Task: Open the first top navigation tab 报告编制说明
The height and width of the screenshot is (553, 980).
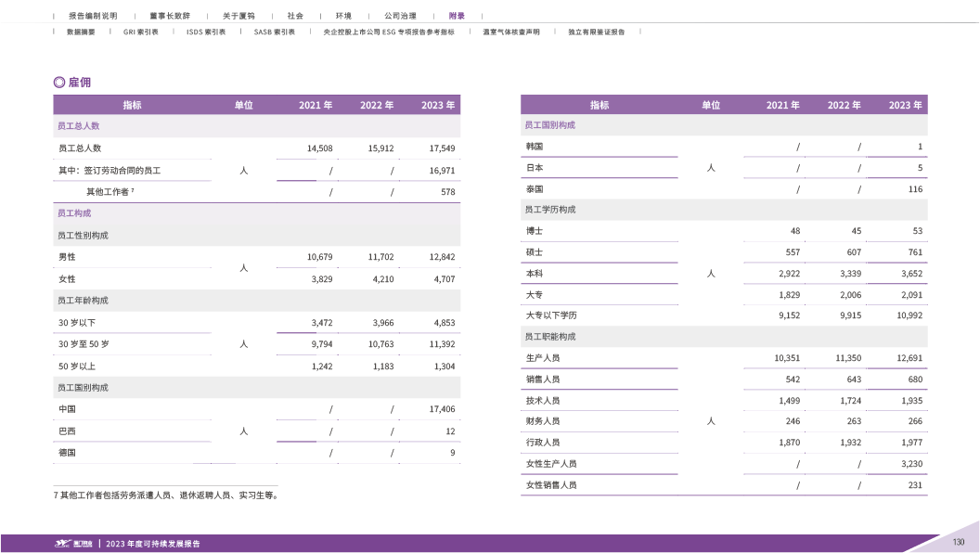Action: [93, 17]
